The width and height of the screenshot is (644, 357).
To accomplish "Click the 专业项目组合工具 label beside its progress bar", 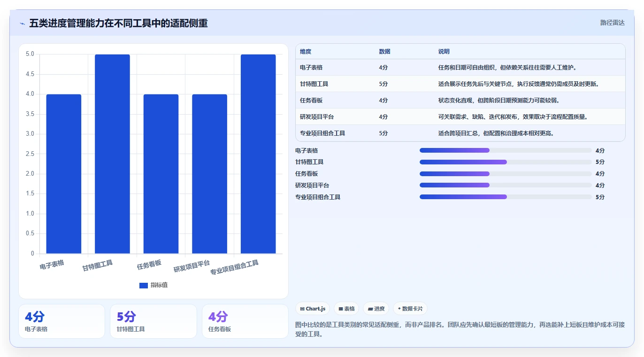I will [318, 197].
